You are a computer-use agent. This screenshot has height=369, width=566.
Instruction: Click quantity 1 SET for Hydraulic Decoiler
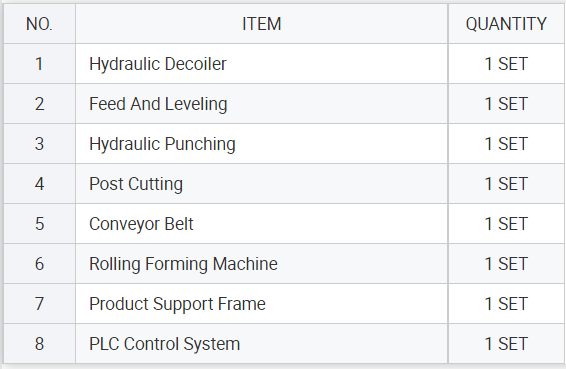tap(506, 64)
